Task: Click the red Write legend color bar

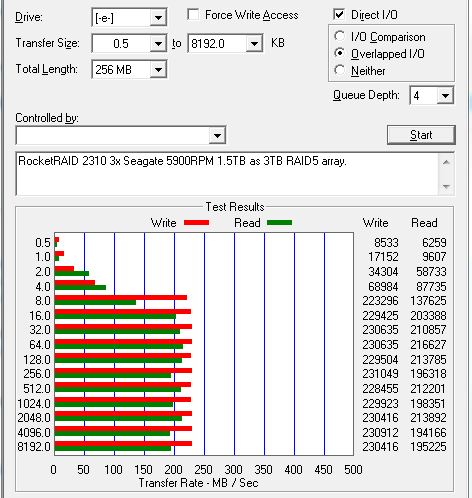Action: pyautogui.click(x=196, y=223)
